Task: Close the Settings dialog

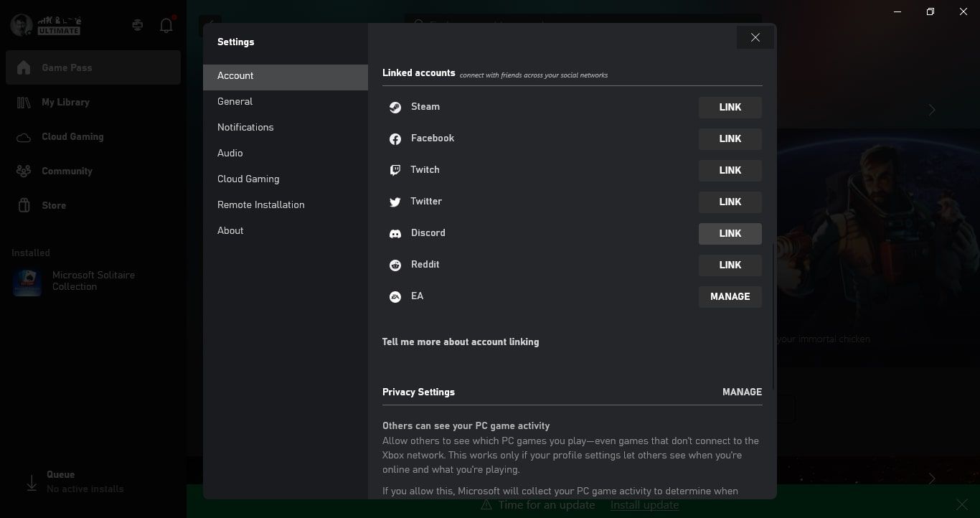Action: point(755,38)
